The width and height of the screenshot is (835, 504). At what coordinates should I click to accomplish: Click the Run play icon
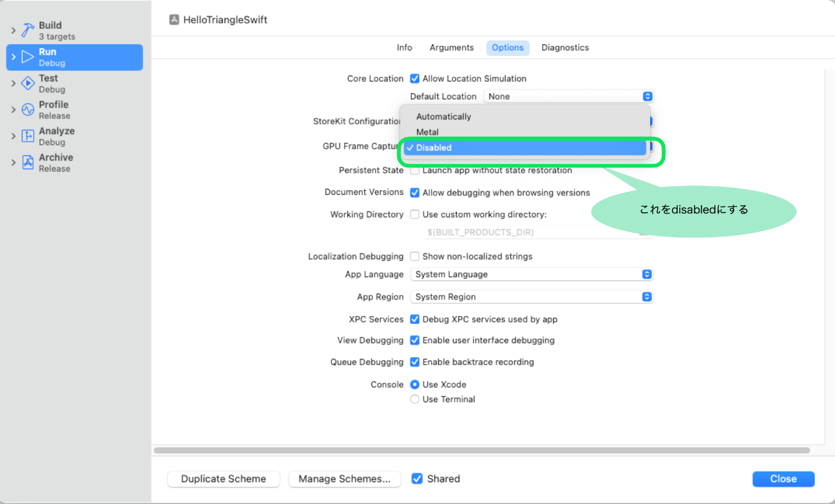28,57
